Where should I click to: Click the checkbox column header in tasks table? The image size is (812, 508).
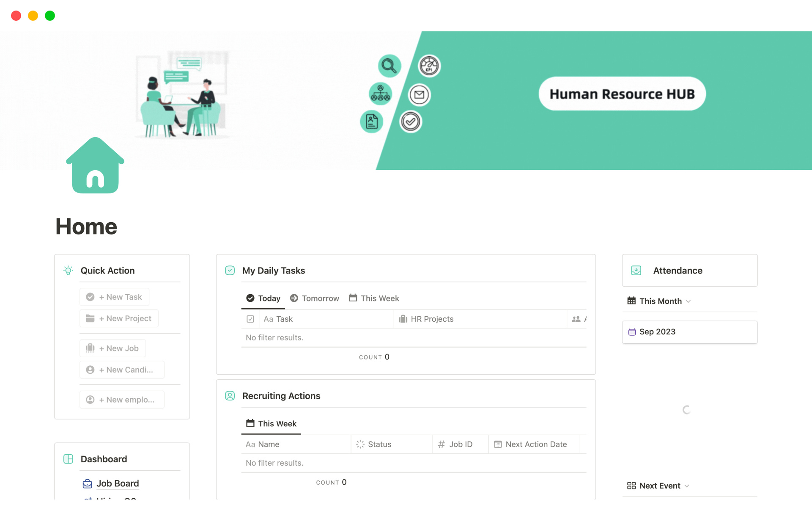click(x=250, y=319)
